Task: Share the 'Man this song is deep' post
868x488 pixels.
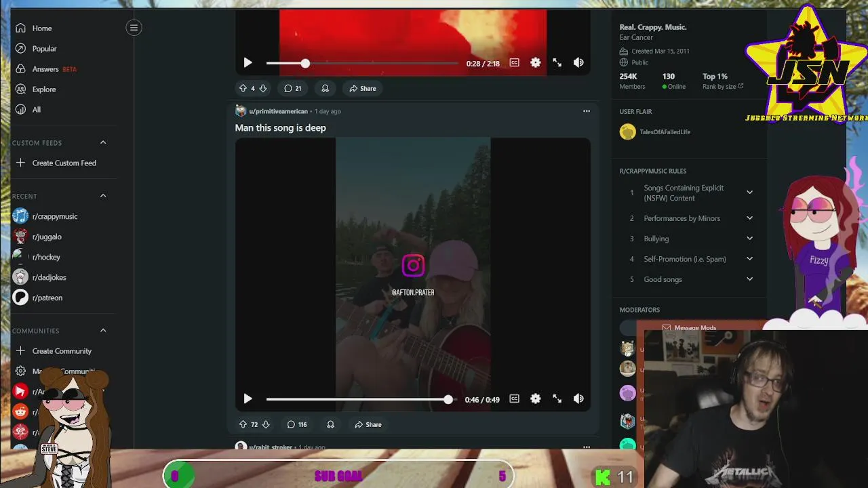Action: point(368,424)
